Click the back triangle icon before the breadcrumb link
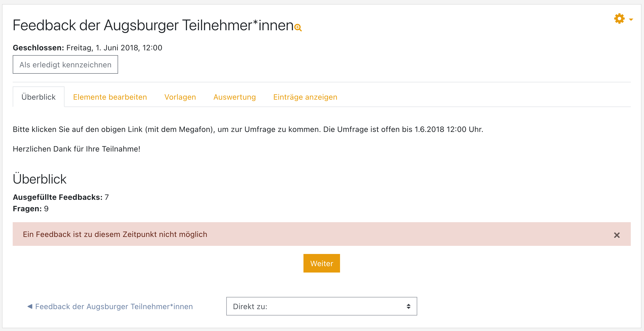Screen dimensions: 644x331 point(30,306)
